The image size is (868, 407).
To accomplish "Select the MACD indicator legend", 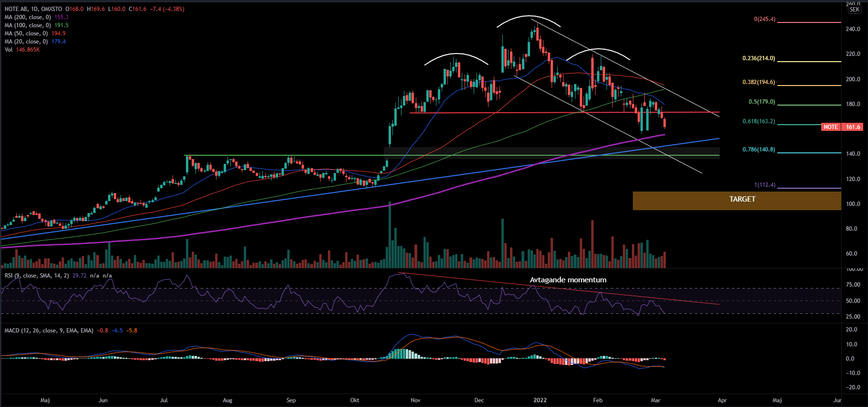I will 49,331.
